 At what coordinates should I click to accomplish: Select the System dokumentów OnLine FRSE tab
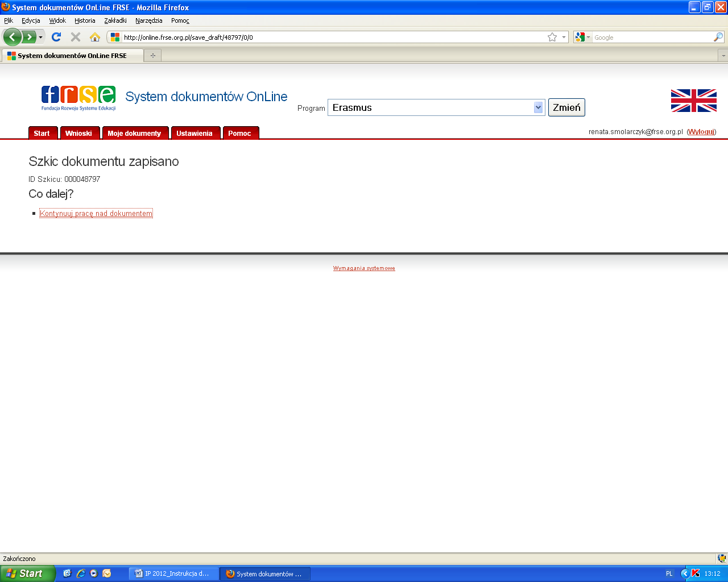(72, 56)
